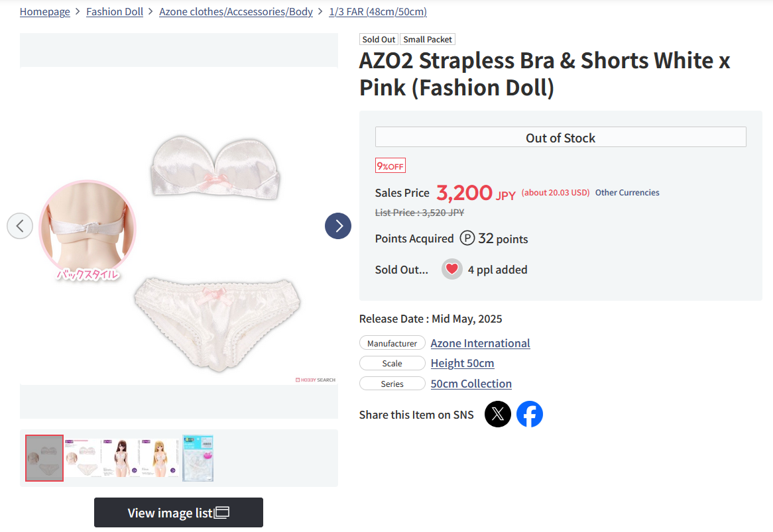Show next product image arrow
The image size is (773, 532).
pos(337,226)
